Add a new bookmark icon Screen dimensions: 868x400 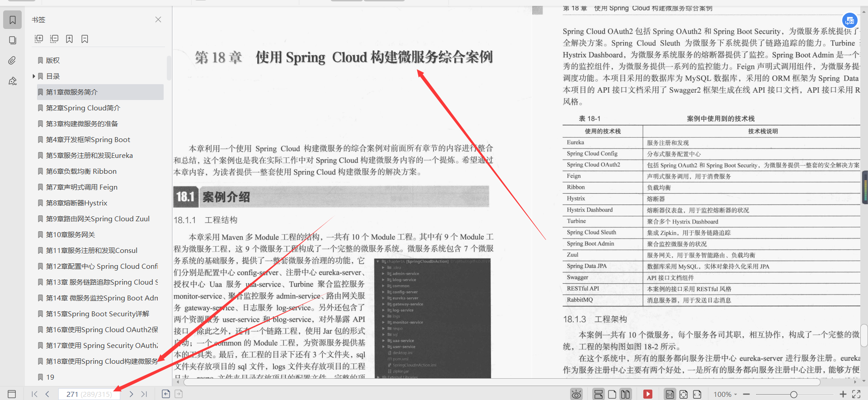pyautogui.click(x=69, y=39)
